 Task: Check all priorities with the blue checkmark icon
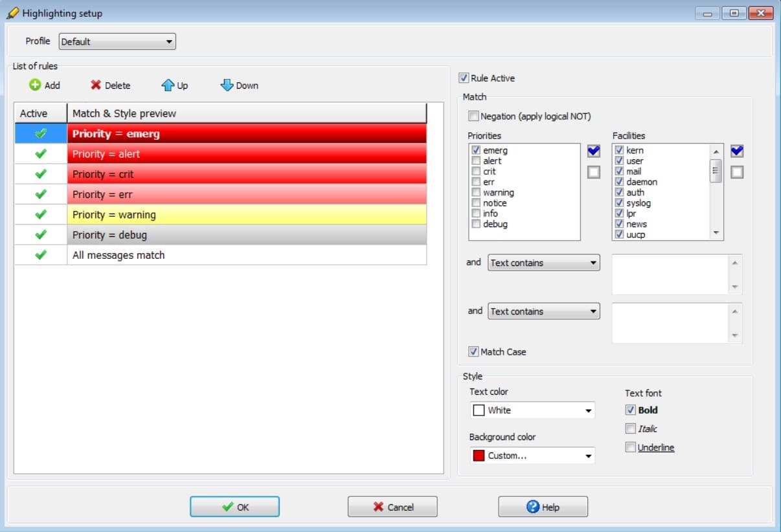tap(594, 151)
